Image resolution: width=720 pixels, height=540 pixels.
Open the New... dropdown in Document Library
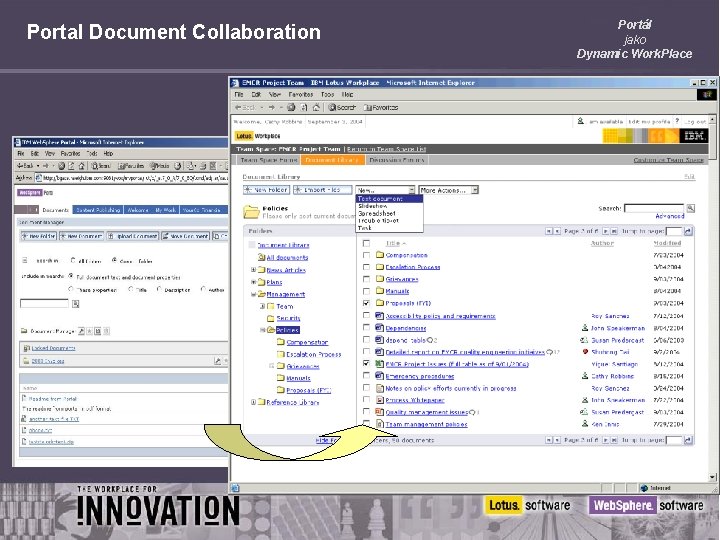tap(385, 190)
